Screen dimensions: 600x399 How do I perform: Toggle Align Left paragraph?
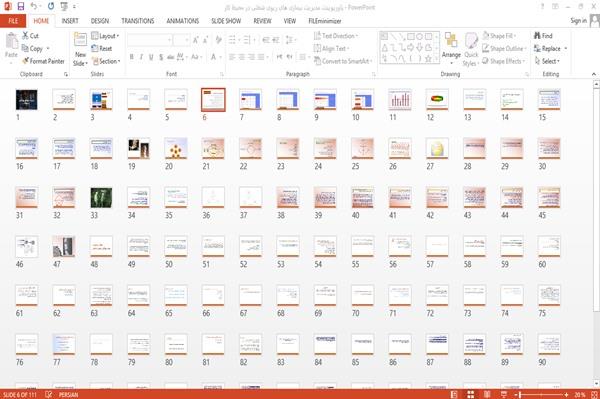232,57
